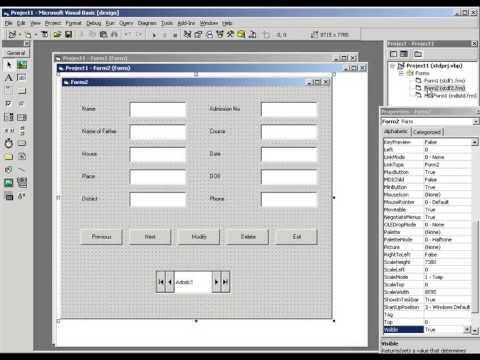480x360 pixels.
Task: Click the End (stop) toolbar button
Action: tap(175, 35)
